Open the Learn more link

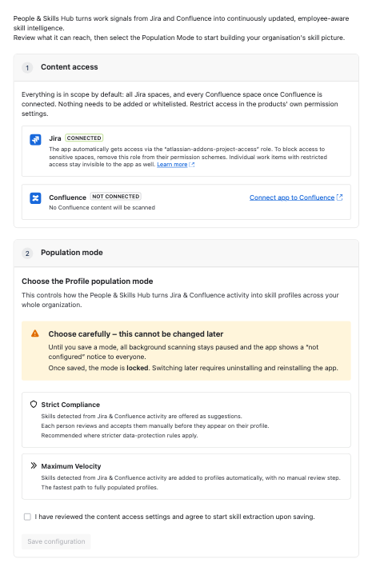pyautogui.click(x=172, y=165)
